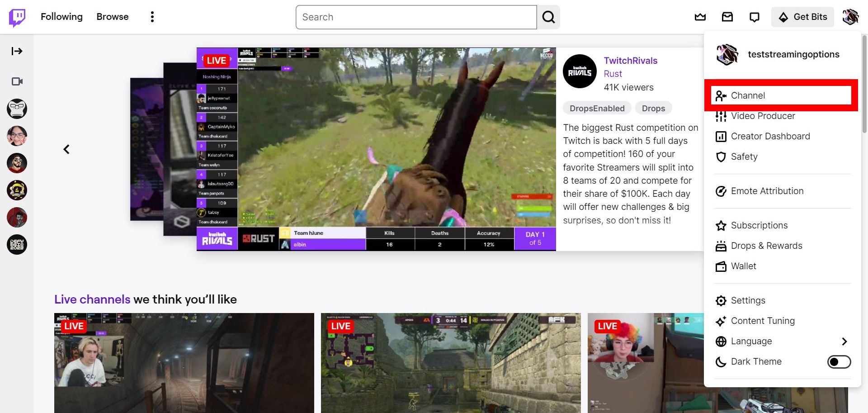Open Safety via the shield icon

click(x=721, y=157)
